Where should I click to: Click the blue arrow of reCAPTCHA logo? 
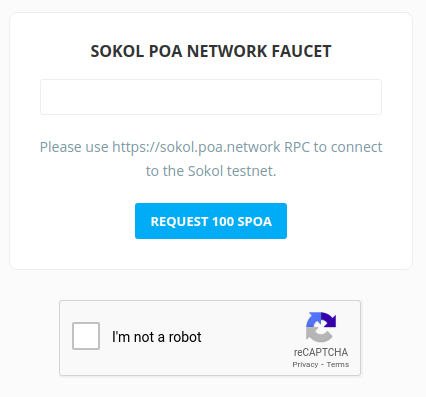313,320
